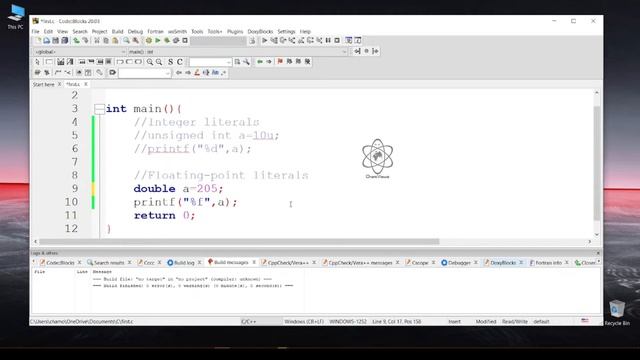
Task: Click the Stop debugger square icon
Action: click(x=337, y=40)
